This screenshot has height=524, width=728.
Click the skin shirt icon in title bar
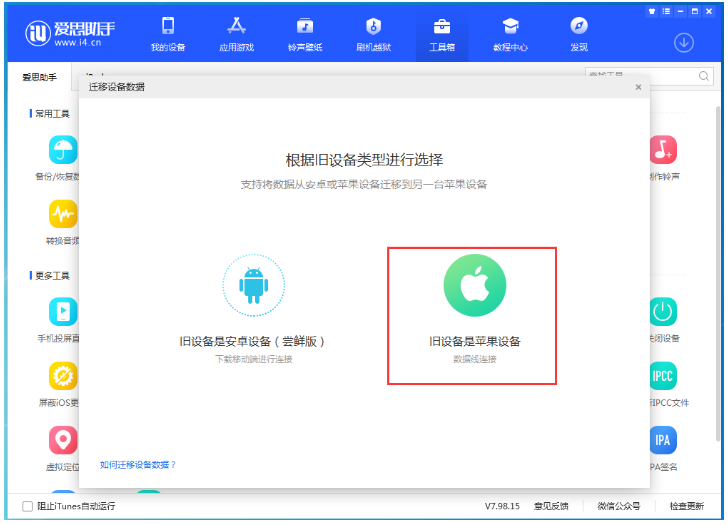coord(652,12)
